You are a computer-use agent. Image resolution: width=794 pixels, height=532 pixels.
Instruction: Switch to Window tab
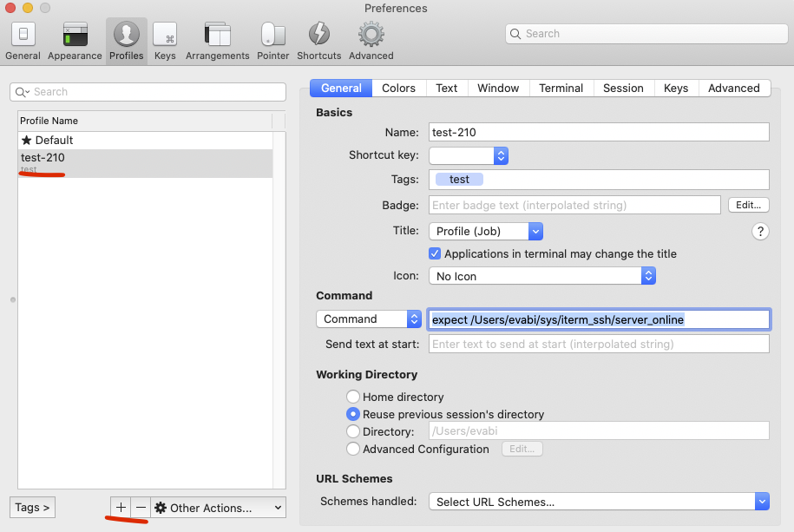(x=498, y=89)
